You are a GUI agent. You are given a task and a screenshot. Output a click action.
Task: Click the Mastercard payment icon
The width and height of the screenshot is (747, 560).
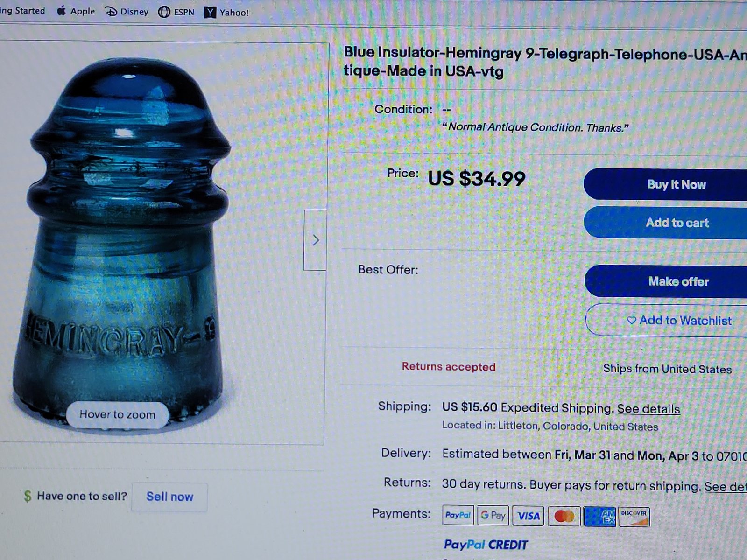point(564,516)
